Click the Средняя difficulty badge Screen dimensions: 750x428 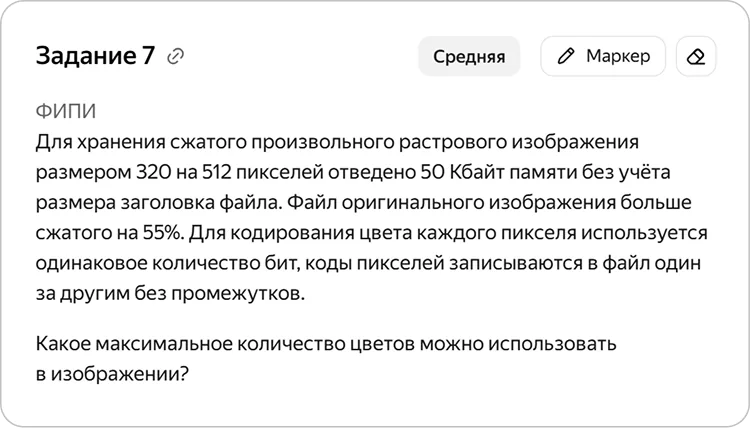[x=469, y=56]
